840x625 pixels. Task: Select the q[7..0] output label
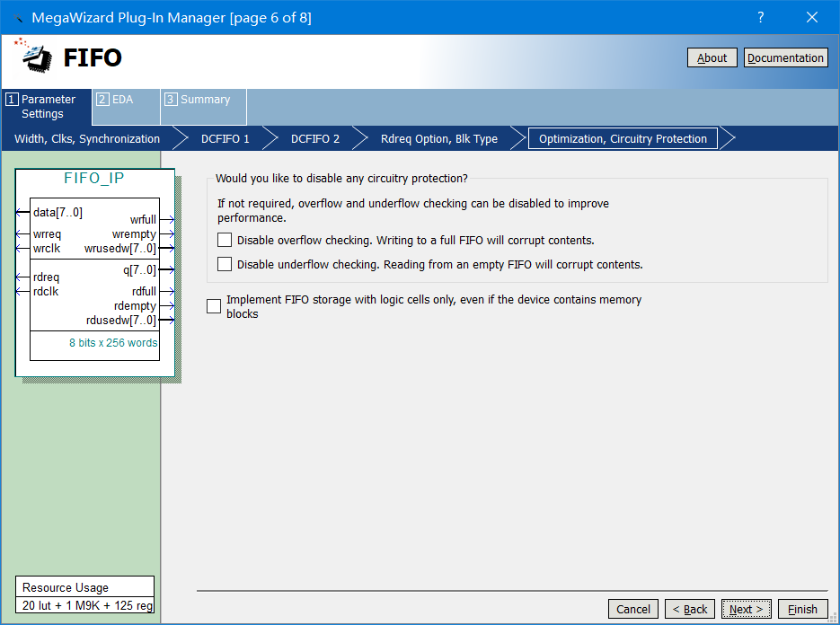(139, 270)
